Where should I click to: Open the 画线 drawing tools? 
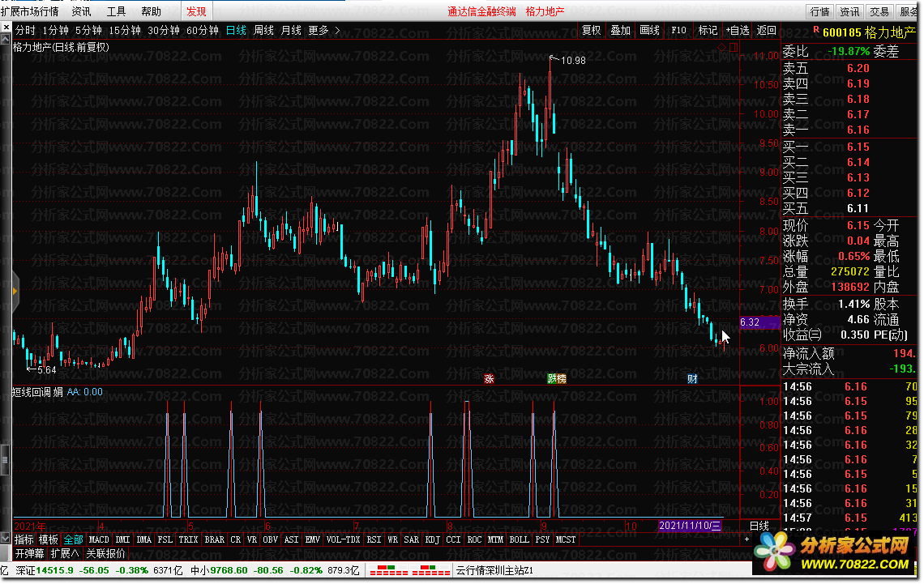649,30
